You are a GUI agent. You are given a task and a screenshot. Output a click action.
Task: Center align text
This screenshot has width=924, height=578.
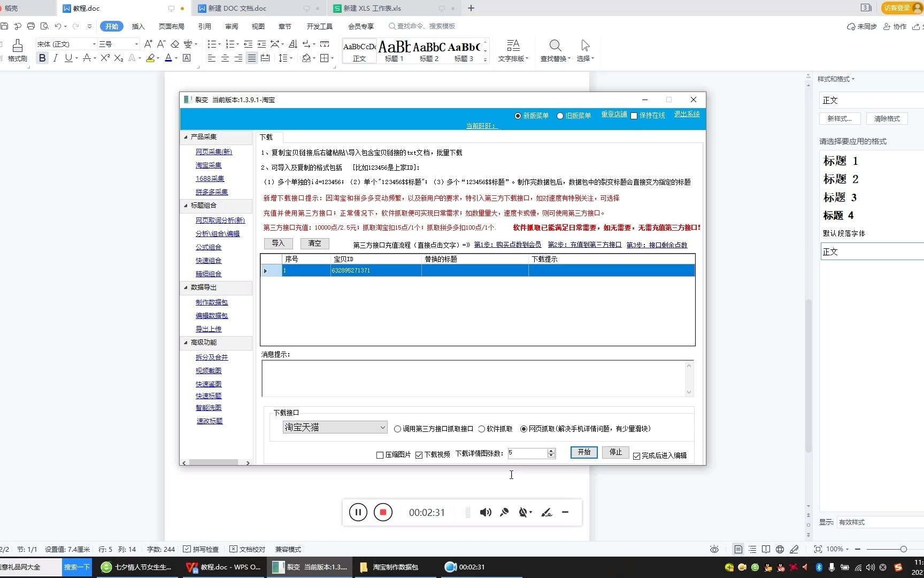coord(225,58)
